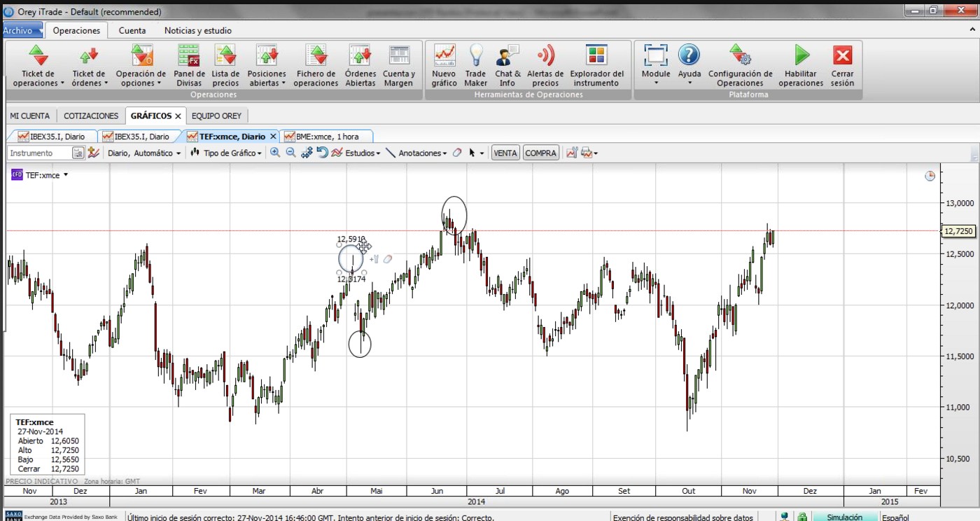Close the GRÁFICOS tab

click(x=178, y=116)
